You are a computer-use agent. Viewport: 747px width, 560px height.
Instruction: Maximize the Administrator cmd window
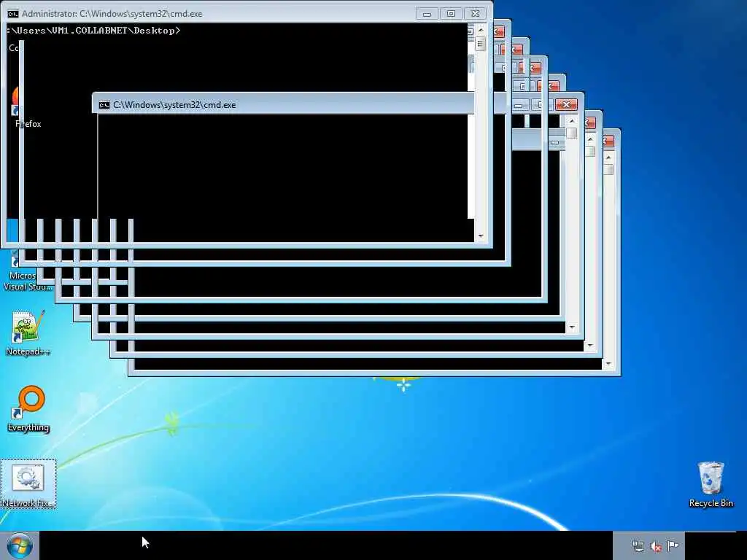451,14
